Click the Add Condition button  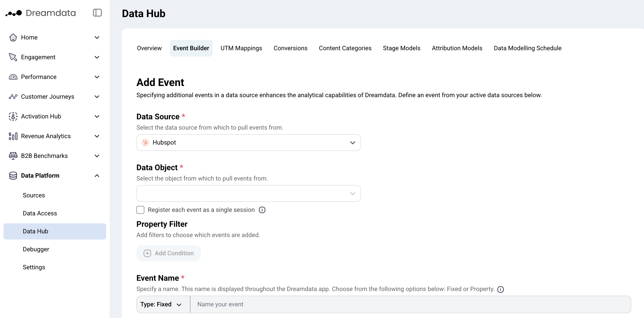(x=168, y=253)
